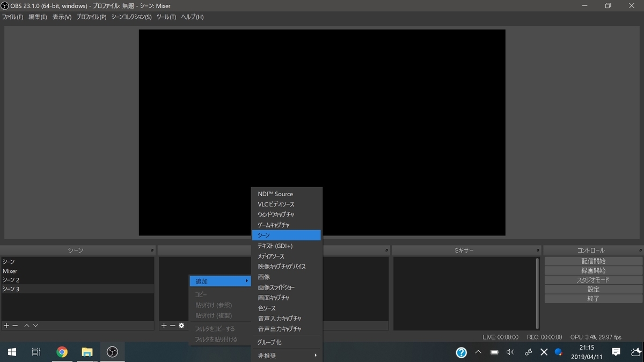Image resolution: width=644 pixels, height=362 pixels.
Task: Open the ツール(T) menu
Action: tap(166, 17)
